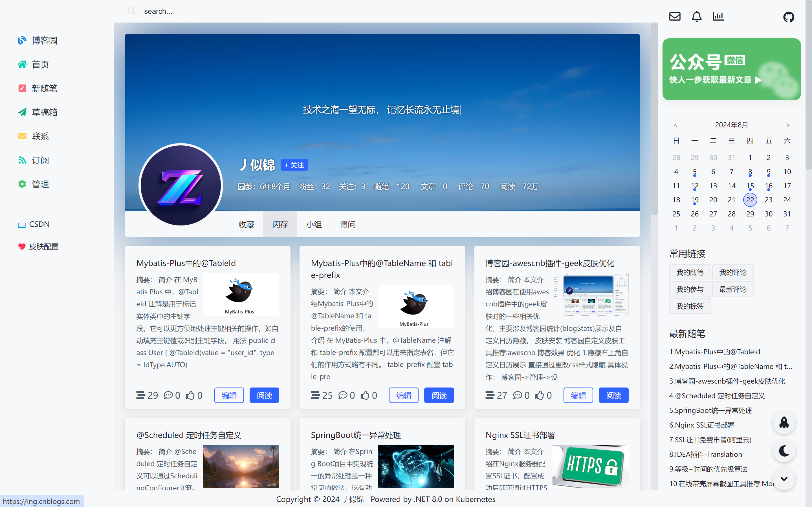Switch to the 闪存 tab
Viewport: 812px width, 507px height.
point(280,224)
